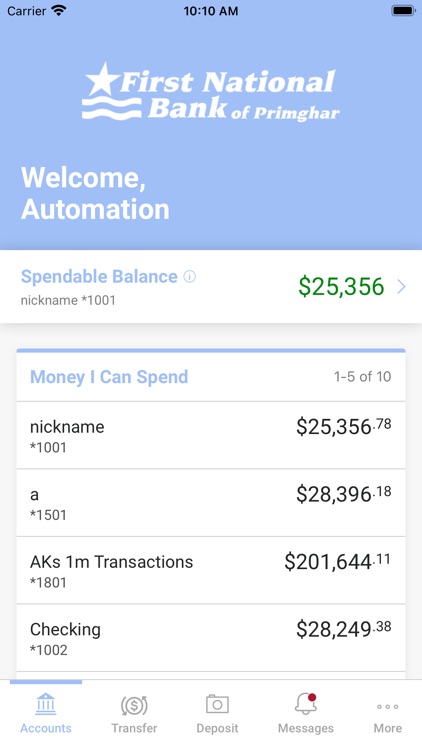The width and height of the screenshot is (422, 750).
Task: Select the Checking *1002 account
Action: 211,638
